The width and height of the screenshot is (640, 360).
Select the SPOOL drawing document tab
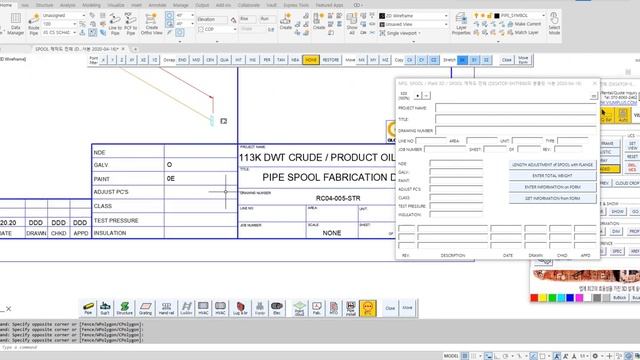click(79, 49)
